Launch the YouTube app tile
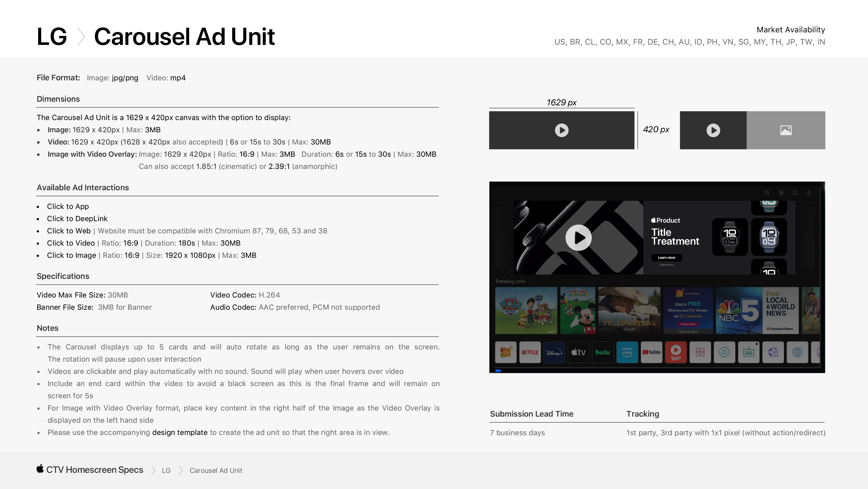 point(651,352)
